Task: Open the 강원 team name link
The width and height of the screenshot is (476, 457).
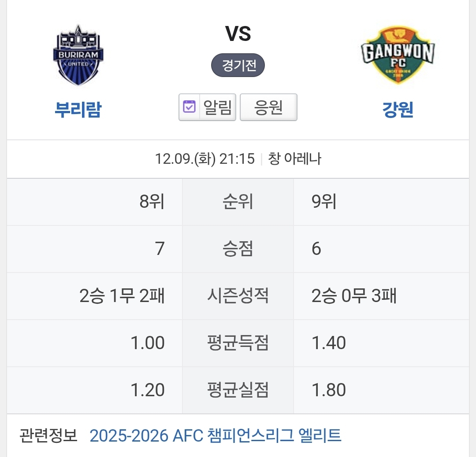Action: point(398,110)
